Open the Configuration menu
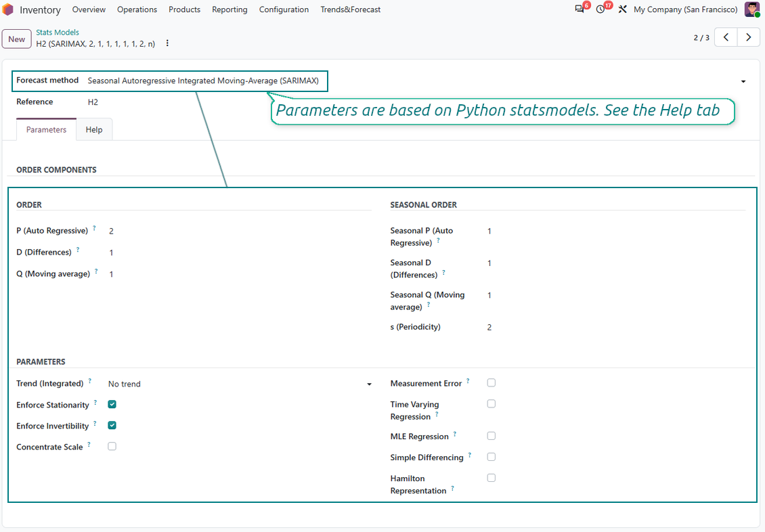Viewport: 765px width, 532px height. (284, 9)
